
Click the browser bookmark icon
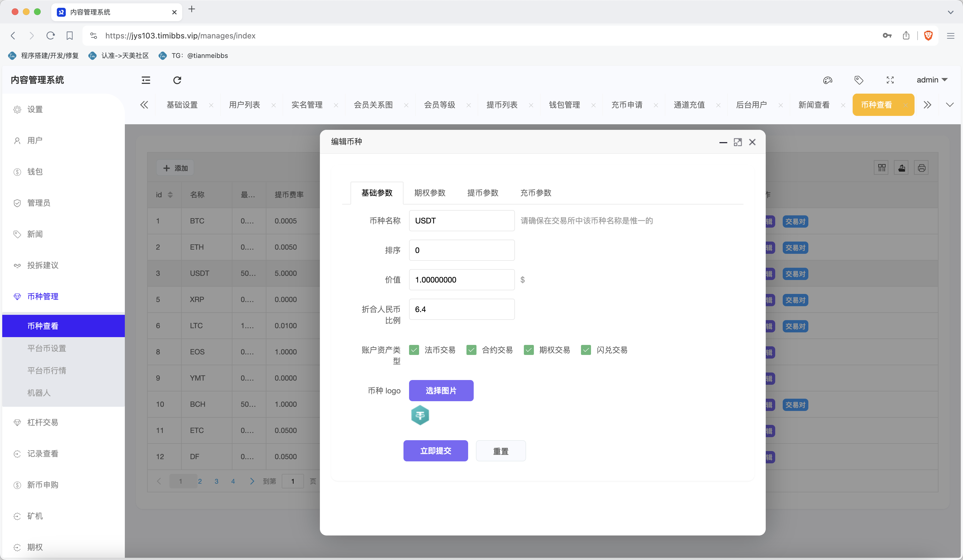(x=70, y=36)
